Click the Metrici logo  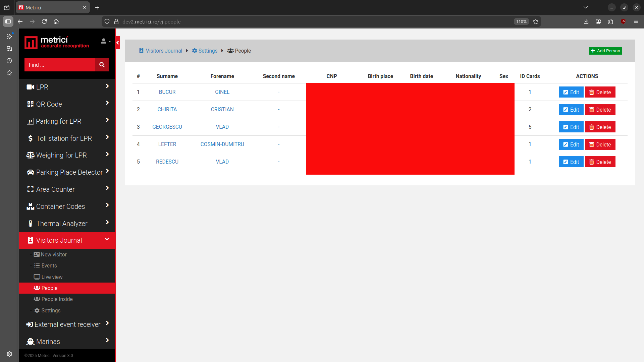point(57,43)
